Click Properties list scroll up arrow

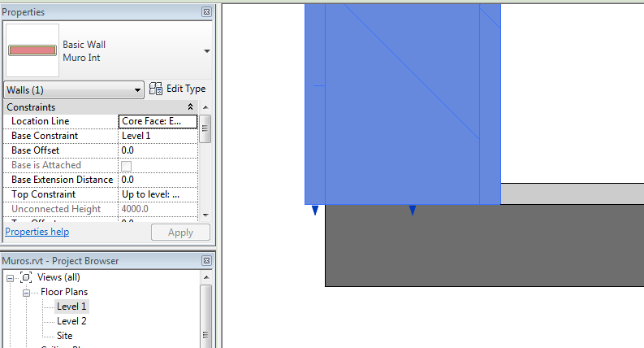click(x=205, y=107)
